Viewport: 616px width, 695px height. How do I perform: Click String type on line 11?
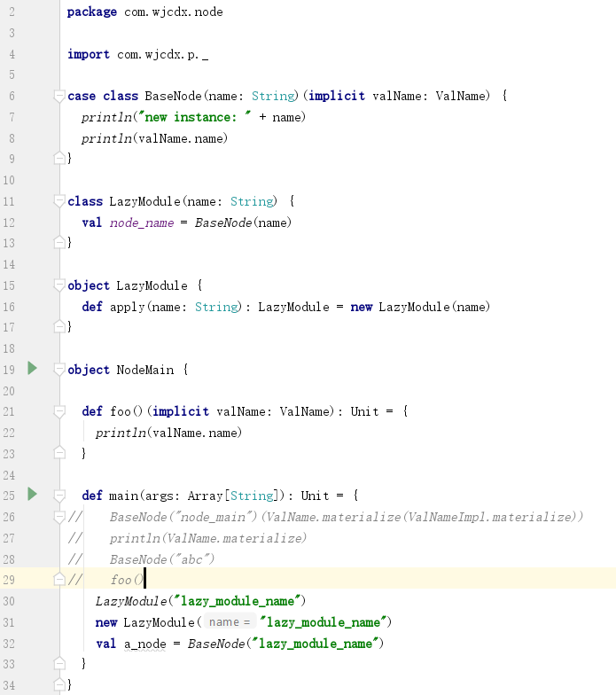[252, 202]
